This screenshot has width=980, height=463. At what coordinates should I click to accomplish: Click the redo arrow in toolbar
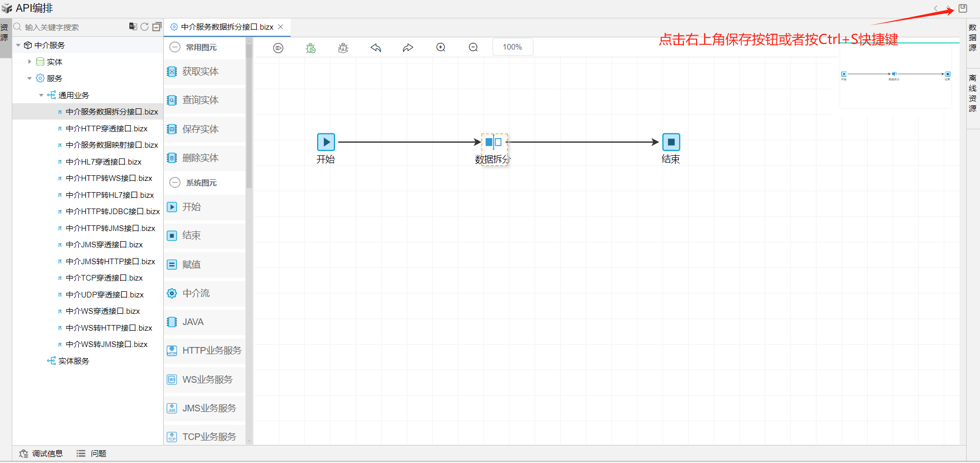[x=408, y=48]
